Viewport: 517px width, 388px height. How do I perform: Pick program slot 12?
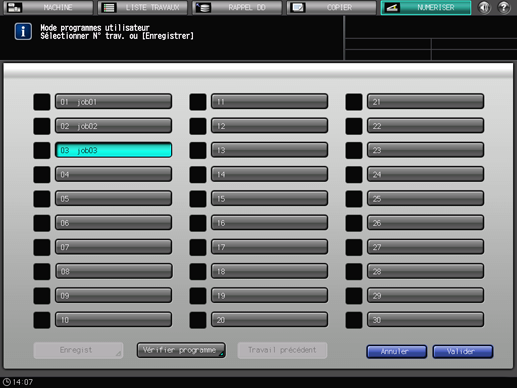click(x=269, y=126)
